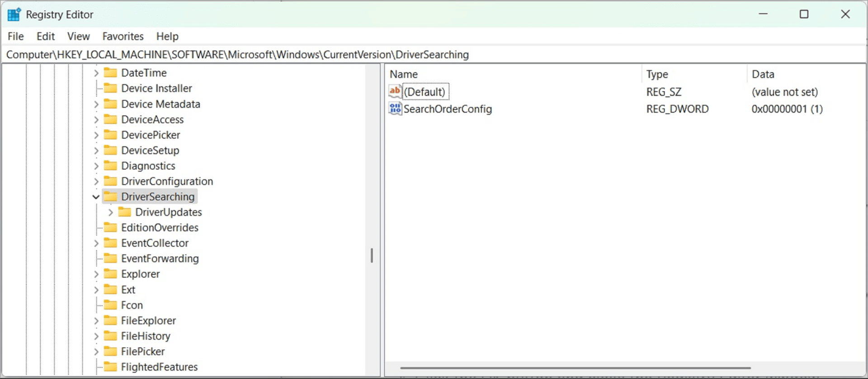Select the SearchOrderConfig value name
The image size is (868, 379).
click(x=448, y=109)
